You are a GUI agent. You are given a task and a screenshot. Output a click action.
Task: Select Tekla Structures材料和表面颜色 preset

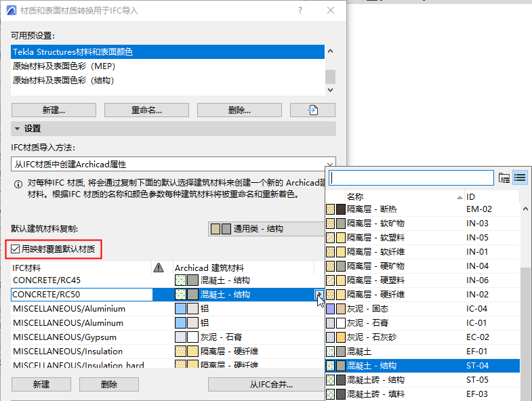[x=167, y=52]
